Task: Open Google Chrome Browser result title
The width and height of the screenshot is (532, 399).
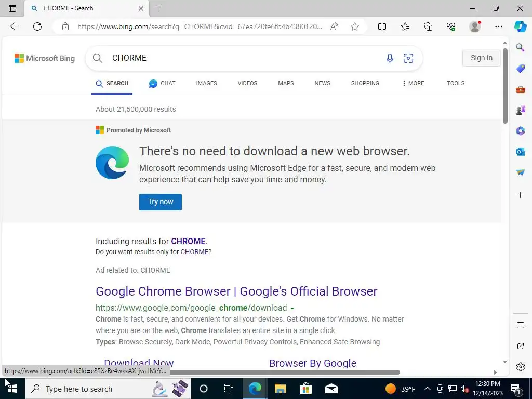Action: click(236, 291)
